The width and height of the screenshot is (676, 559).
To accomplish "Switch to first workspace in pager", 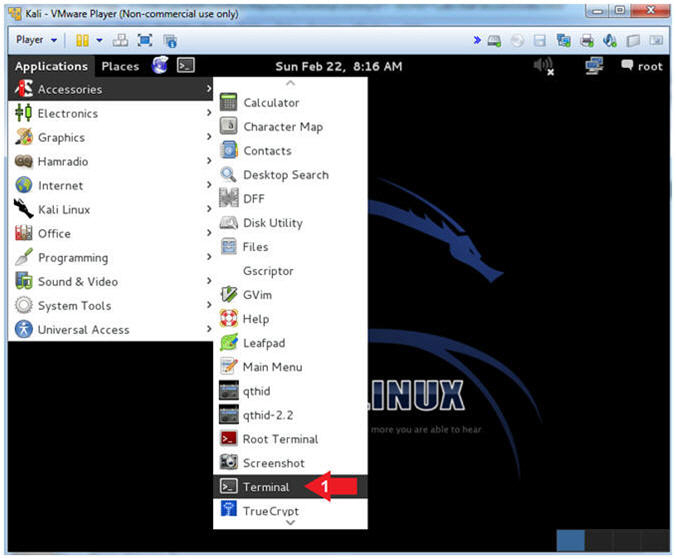I will point(571,540).
